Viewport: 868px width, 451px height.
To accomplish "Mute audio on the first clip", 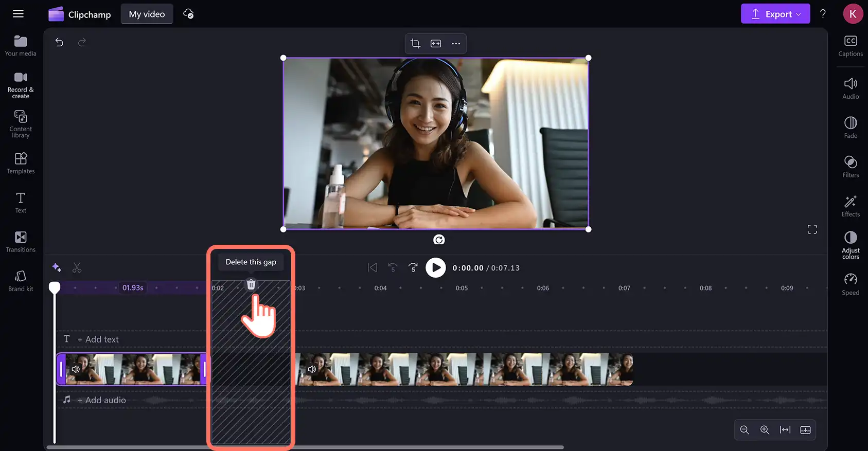I will coord(76,369).
